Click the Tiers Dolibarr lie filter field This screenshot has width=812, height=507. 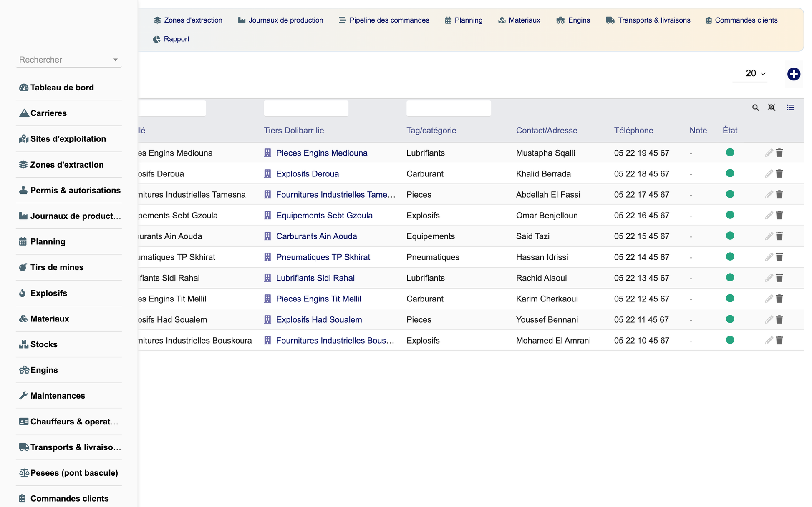[306, 108]
